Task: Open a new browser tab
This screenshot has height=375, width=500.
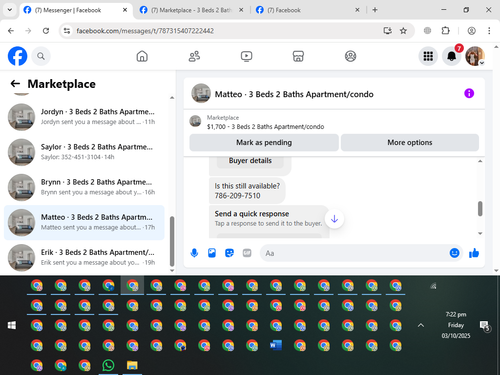Action: [x=375, y=10]
